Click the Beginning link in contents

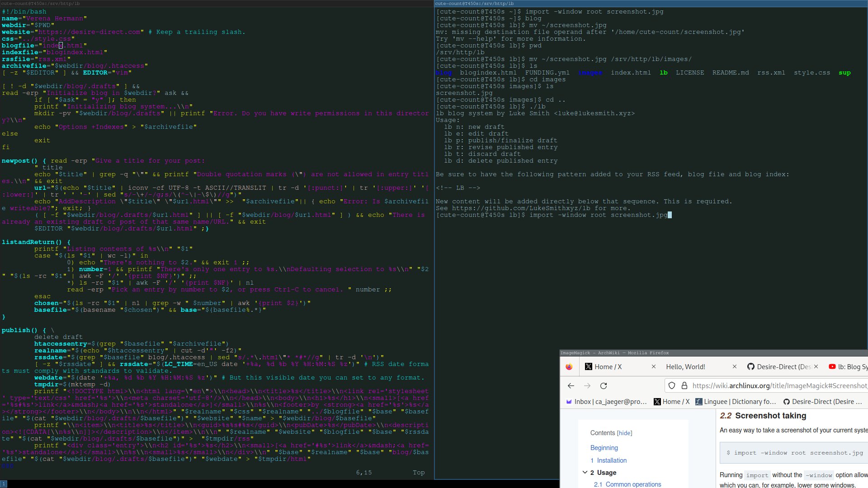pos(604,448)
